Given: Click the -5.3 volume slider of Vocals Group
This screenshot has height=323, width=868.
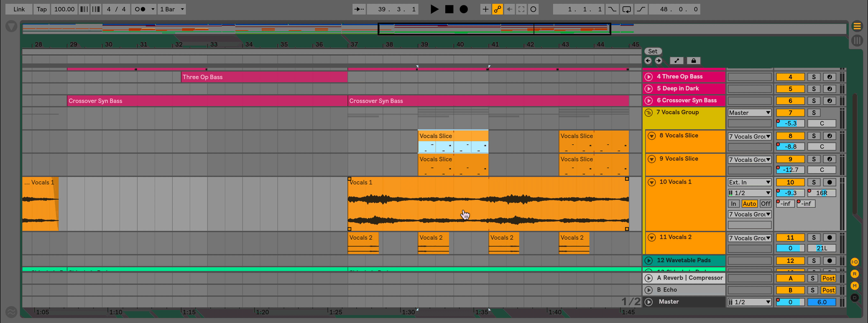Looking at the screenshot, I should (x=790, y=123).
